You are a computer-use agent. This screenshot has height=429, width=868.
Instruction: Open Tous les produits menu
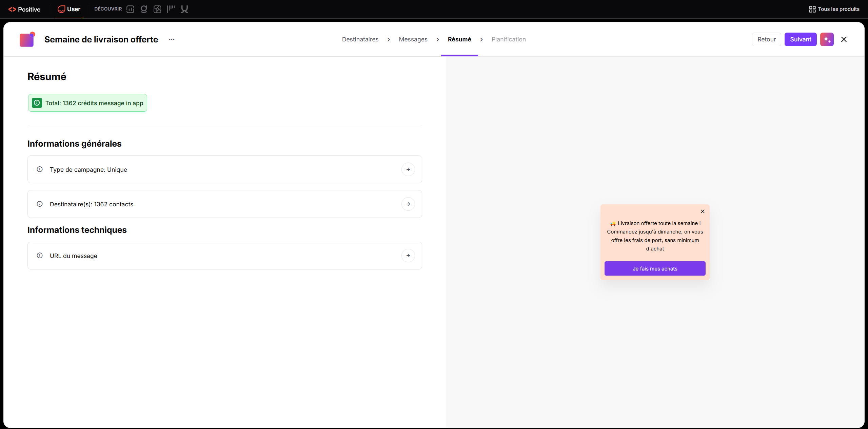coord(834,9)
